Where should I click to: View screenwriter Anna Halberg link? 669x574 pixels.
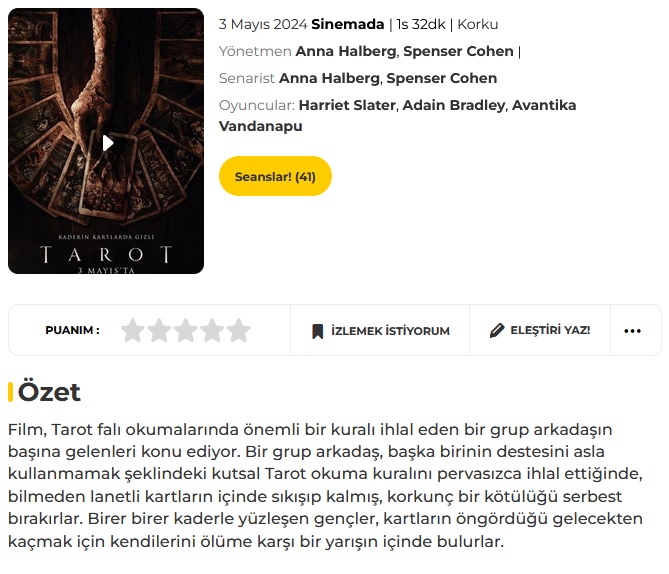[329, 79]
